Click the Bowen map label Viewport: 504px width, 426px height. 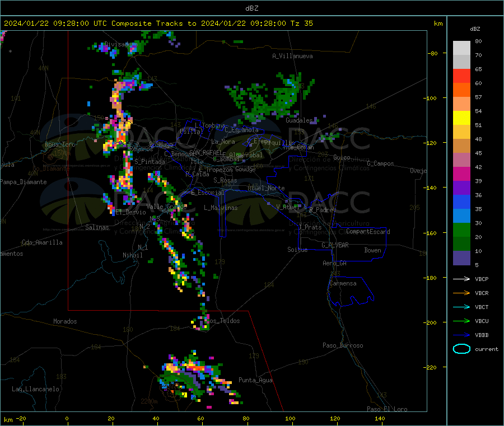(x=372, y=250)
